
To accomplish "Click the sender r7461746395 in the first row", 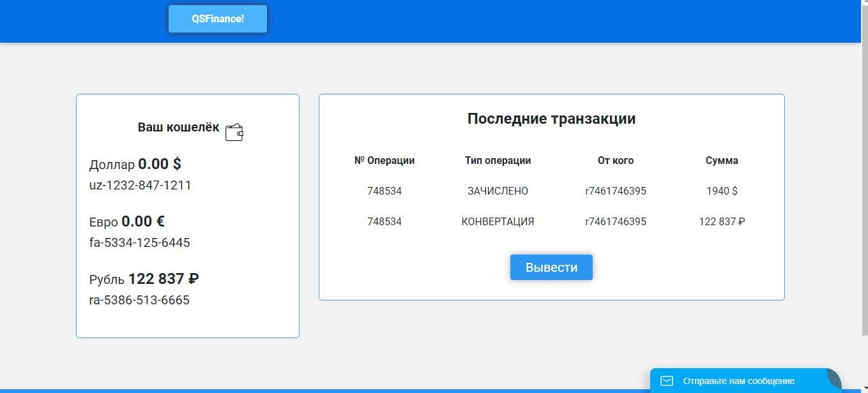I will 614,191.
